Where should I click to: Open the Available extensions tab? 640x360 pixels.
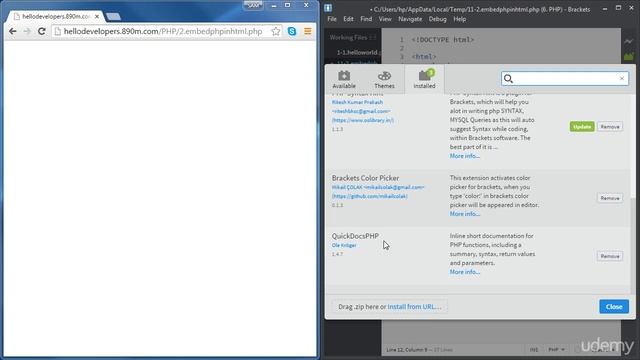pos(344,79)
